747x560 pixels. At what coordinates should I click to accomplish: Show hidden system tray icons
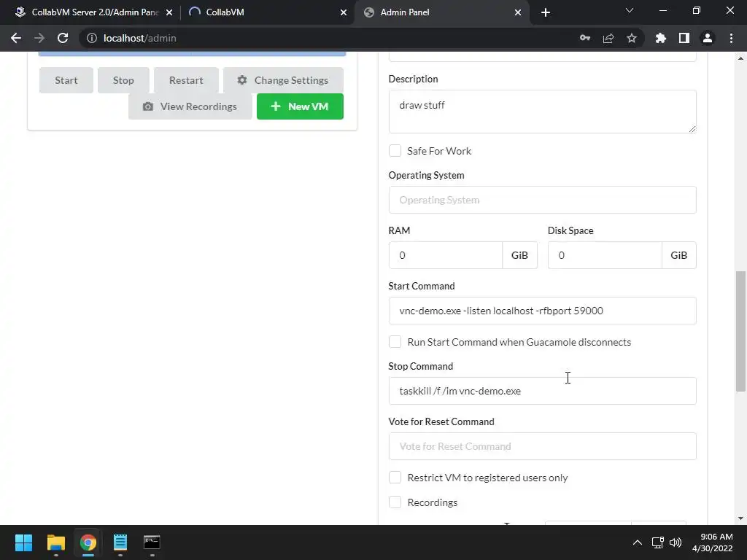point(637,542)
